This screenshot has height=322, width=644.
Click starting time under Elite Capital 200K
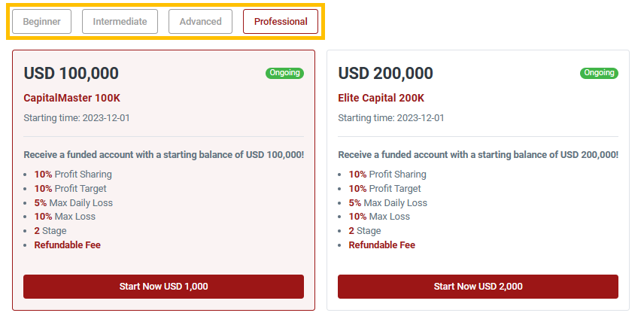391,118
